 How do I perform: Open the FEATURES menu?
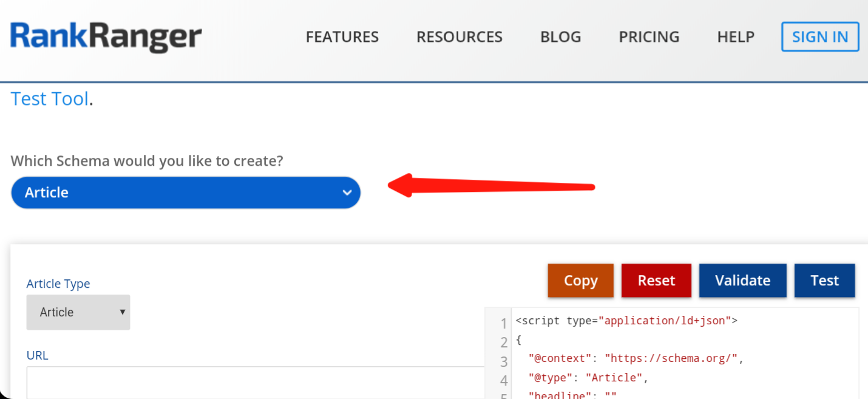[x=342, y=37]
